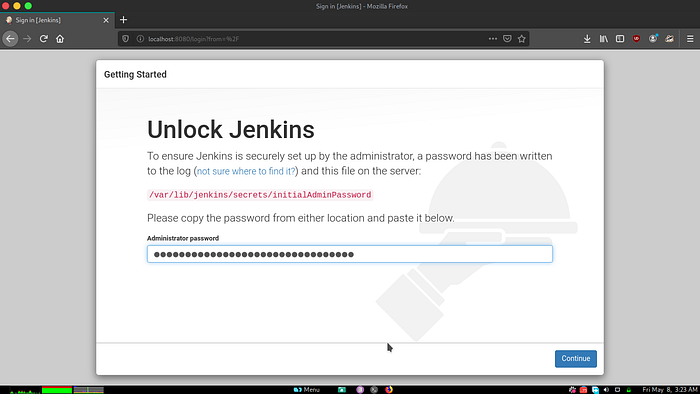
Task: Click the Administrator password label
Action: [183, 238]
